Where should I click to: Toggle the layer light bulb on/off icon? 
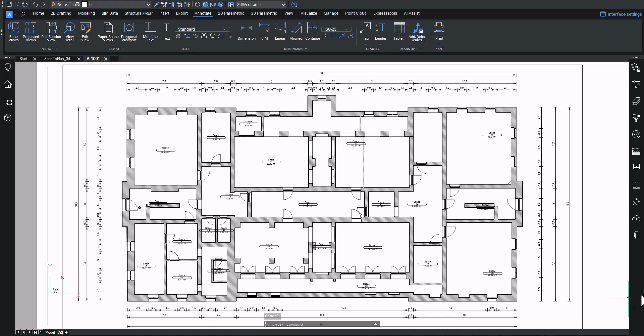point(53,5)
